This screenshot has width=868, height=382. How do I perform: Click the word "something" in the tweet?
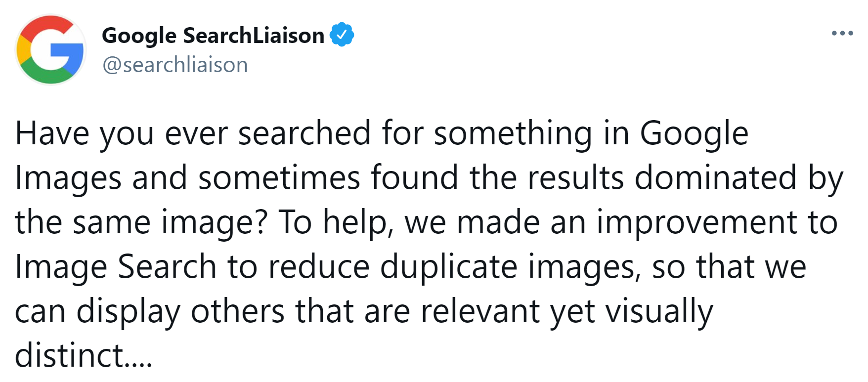(x=513, y=133)
